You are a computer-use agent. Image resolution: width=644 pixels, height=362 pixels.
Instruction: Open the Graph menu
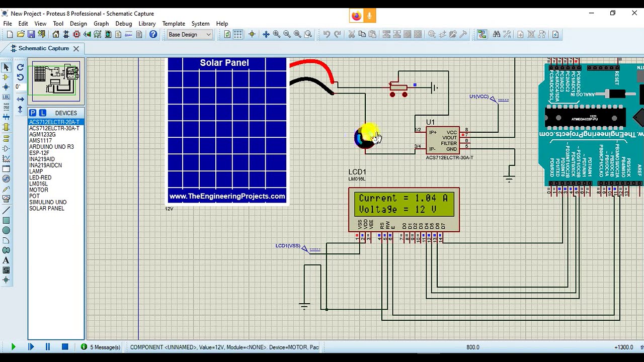101,24
